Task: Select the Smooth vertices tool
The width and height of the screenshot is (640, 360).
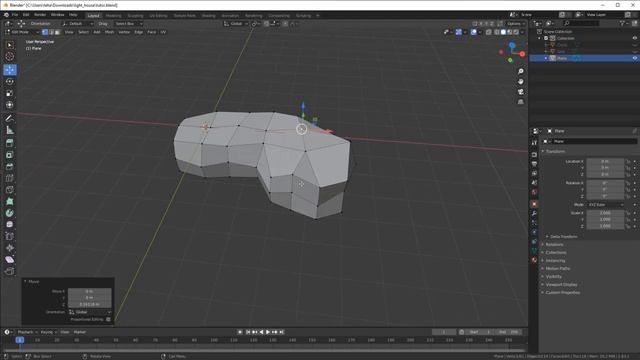Action: [x=10, y=224]
